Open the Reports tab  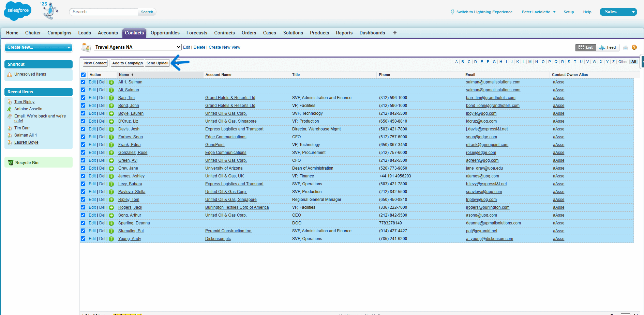pos(344,33)
